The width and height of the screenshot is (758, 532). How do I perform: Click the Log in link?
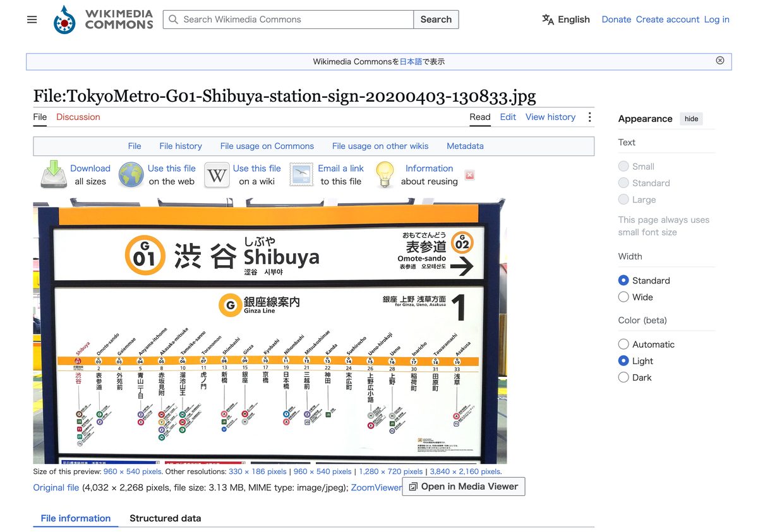click(716, 20)
